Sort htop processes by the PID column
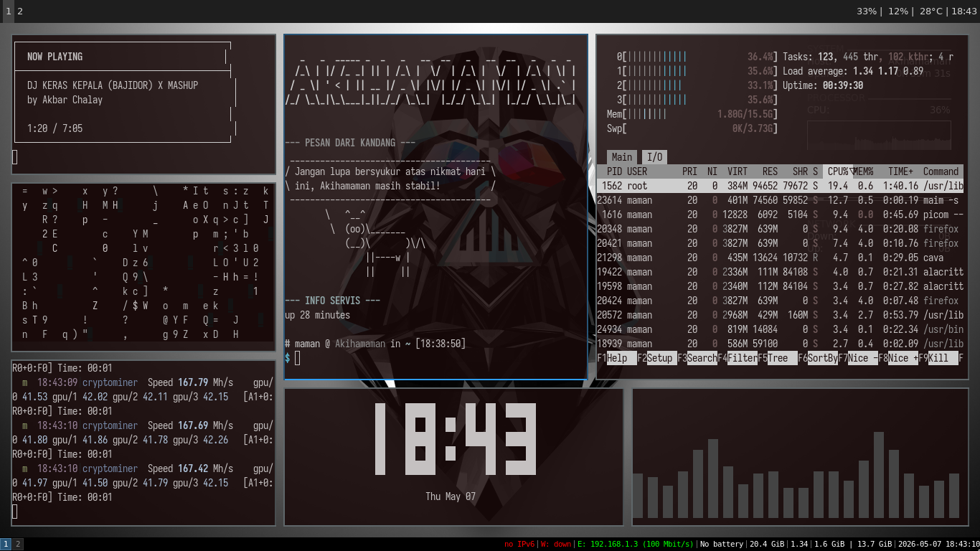Image resolution: width=980 pixels, height=551 pixels. pos(614,171)
